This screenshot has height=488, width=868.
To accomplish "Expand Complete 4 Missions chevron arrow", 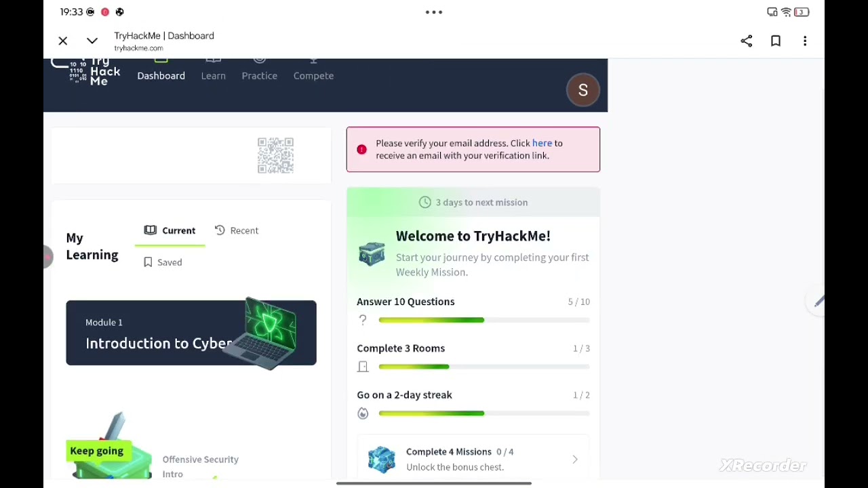I will click(575, 460).
